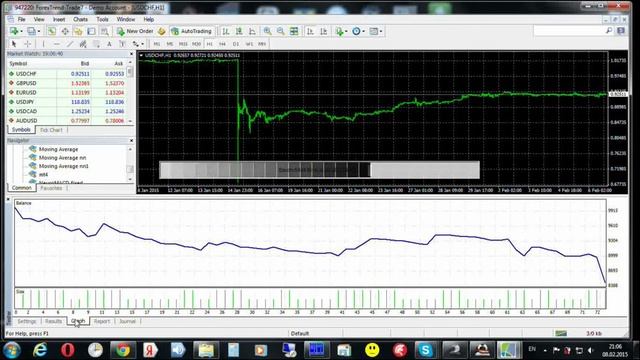Click the New Order button
The image size is (640, 360).
135,31
